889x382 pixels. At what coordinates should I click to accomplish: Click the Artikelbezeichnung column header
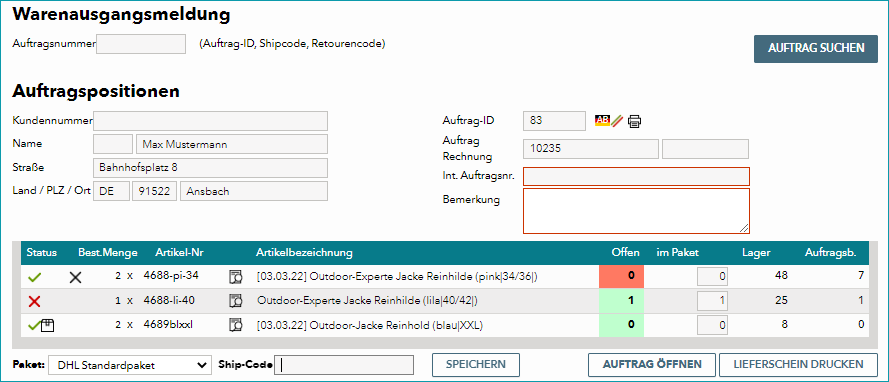point(304,252)
